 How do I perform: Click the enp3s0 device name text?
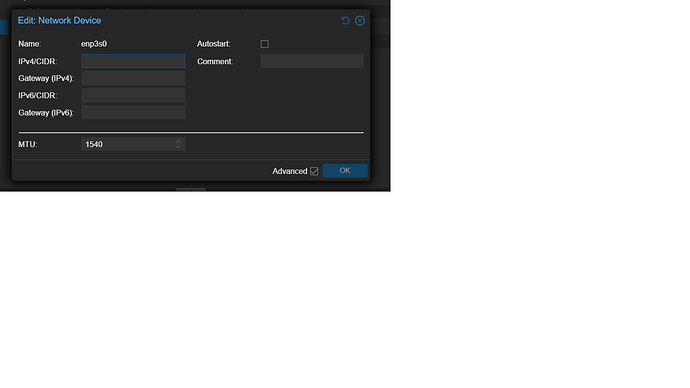point(94,44)
